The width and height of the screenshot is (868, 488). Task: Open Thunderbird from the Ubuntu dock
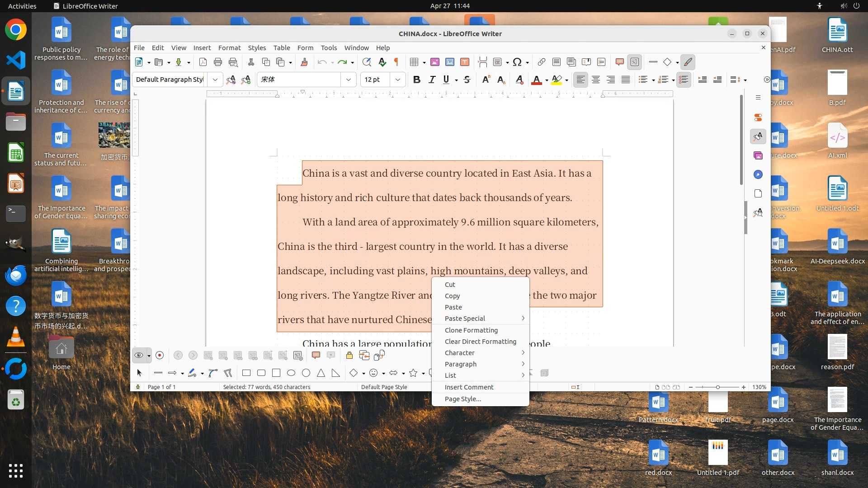[x=16, y=275]
